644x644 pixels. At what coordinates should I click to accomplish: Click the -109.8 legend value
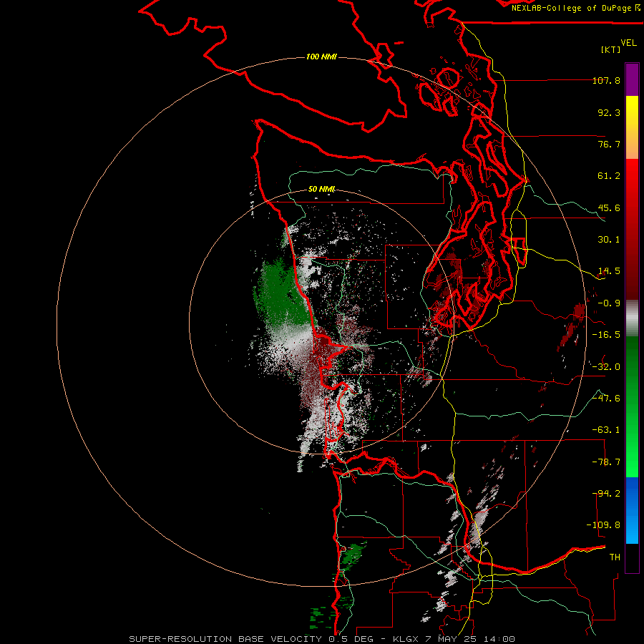604,525
